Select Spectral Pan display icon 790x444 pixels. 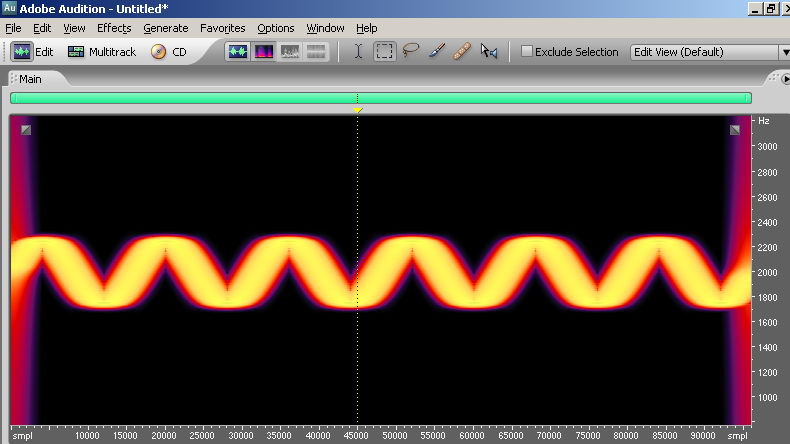(x=290, y=52)
